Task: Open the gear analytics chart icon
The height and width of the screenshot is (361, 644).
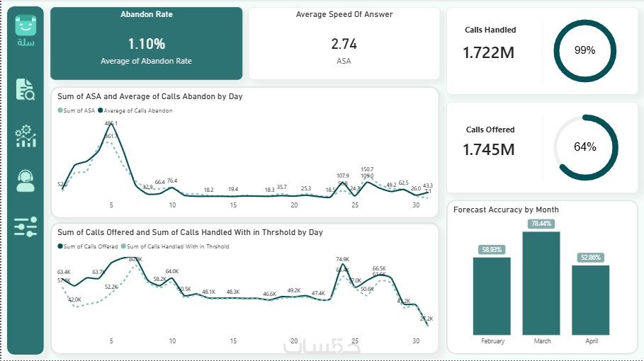Action: pyautogui.click(x=26, y=136)
